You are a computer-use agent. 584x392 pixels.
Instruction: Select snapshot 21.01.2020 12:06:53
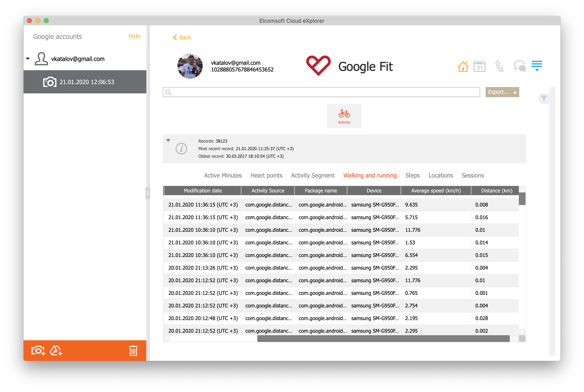85,82
